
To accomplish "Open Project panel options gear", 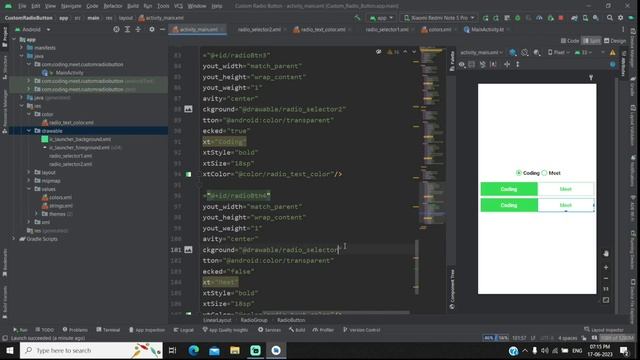I will point(152,29).
